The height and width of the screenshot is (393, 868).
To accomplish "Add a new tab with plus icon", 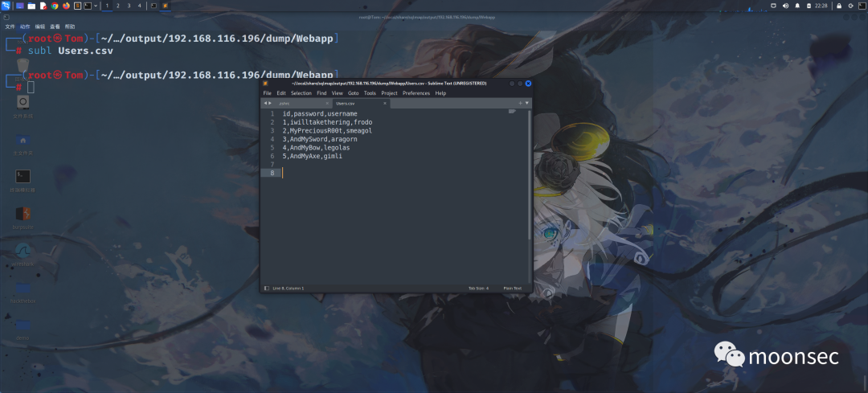I will 520,104.
